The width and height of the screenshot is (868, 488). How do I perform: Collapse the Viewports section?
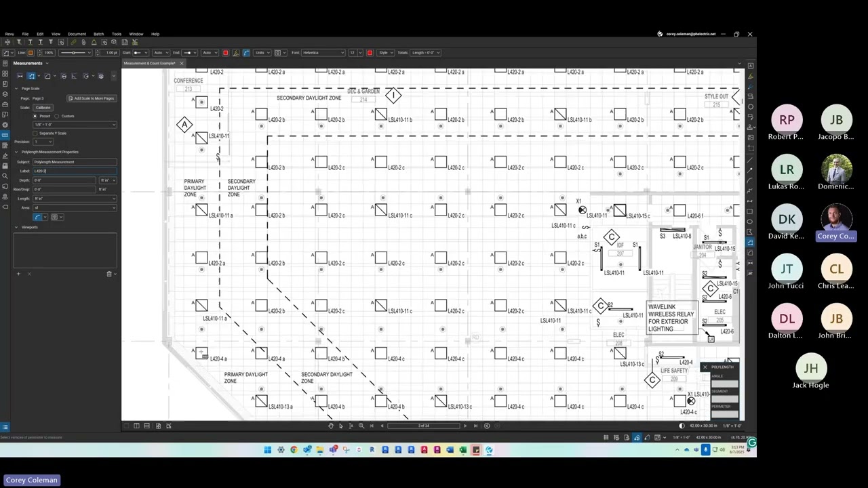(16, 227)
